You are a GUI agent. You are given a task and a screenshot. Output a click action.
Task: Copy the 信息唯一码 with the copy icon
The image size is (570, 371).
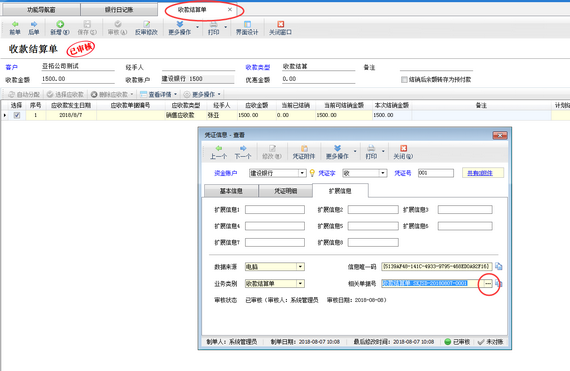[499, 266]
